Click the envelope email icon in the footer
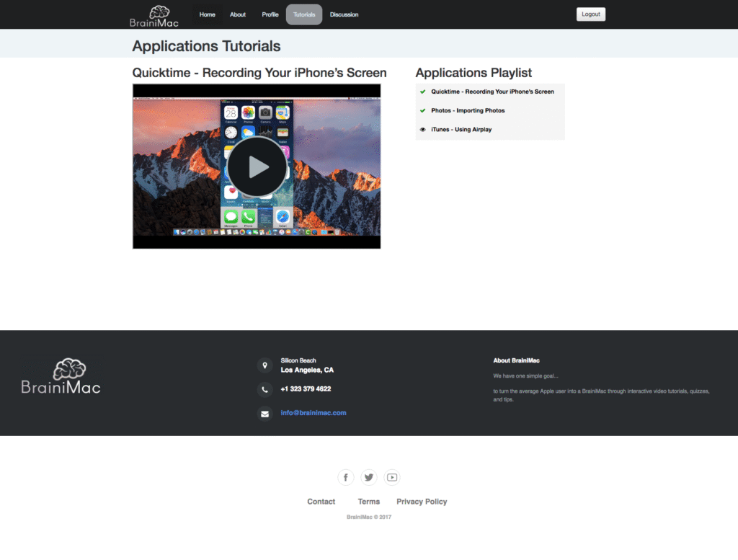 [x=264, y=414]
